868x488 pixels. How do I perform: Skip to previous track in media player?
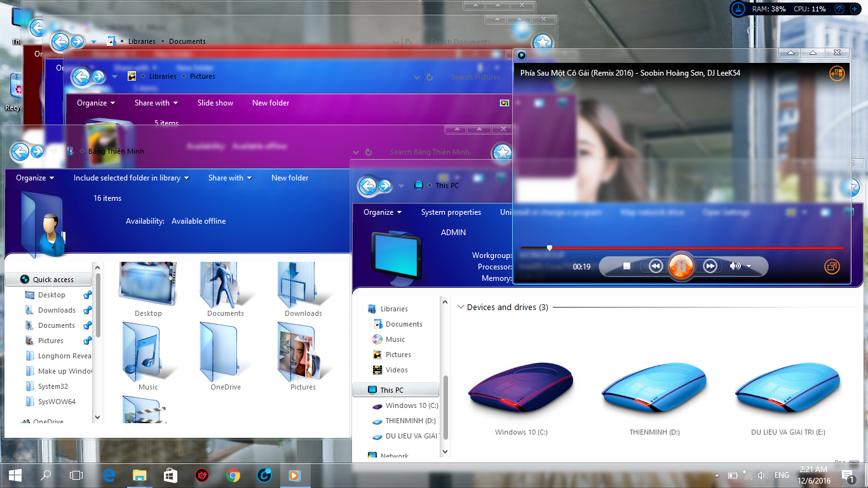point(655,266)
